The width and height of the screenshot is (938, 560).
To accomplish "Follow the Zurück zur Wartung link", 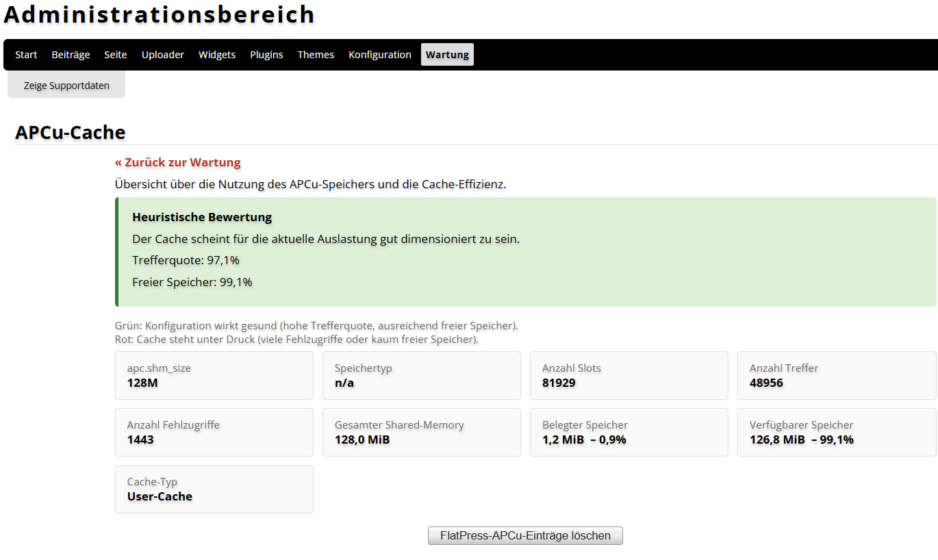I will tap(178, 162).
